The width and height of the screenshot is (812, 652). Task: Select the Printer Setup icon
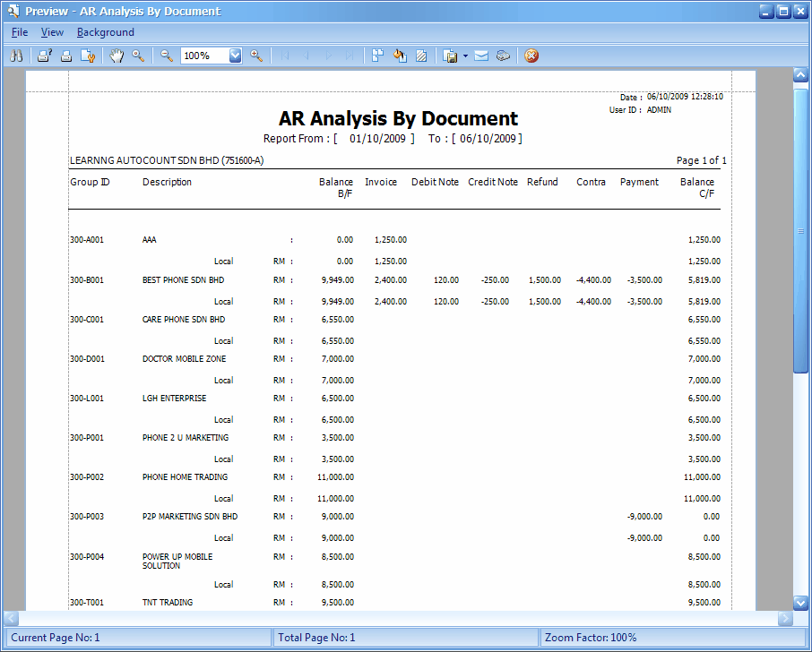tap(43, 56)
